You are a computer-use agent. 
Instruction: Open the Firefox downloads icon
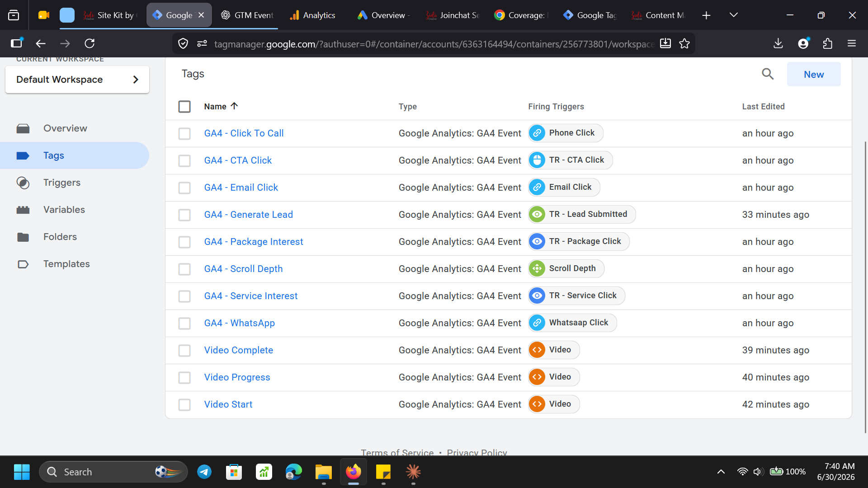(778, 43)
